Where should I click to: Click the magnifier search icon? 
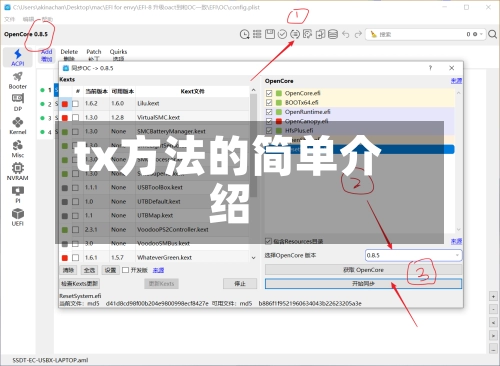492,34
